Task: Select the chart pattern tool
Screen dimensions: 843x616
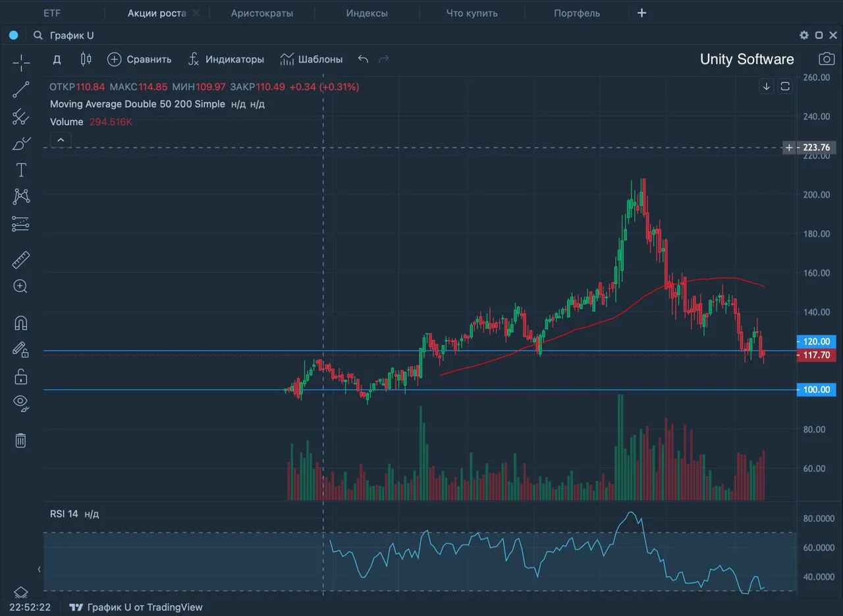Action: 21,196
